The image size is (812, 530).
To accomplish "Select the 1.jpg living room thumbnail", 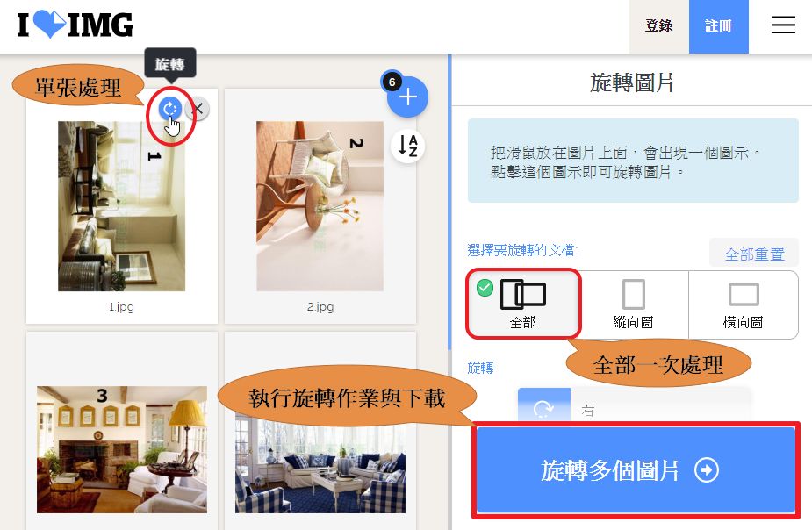I will click(x=122, y=206).
